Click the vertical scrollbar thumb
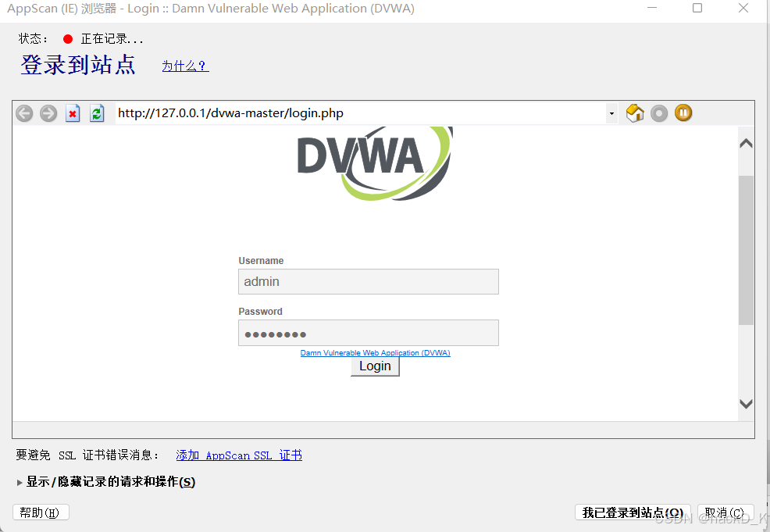770x532 pixels. pyautogui.click(x=746, y=250)
